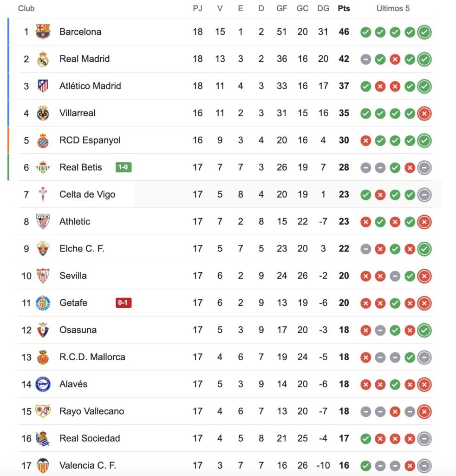456x476 pixels.
Task: Click Villarreal's latest loss result circle
Action: (x=424, y=113)
